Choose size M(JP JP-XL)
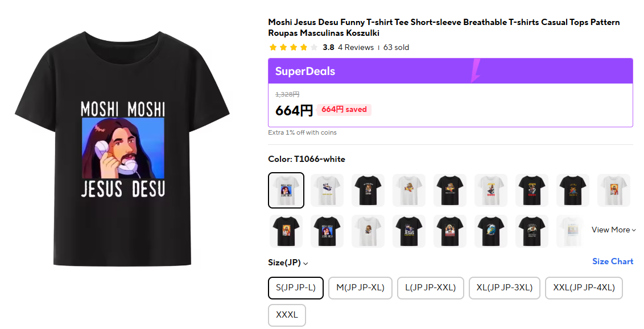The image size is (644, 329). (x=360, y=288)
